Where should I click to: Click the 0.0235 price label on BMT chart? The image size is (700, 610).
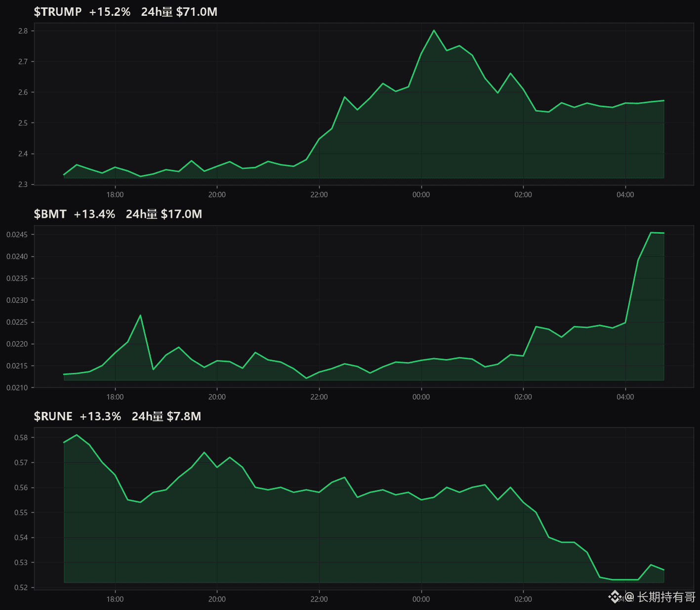click(x=17, y=279)
